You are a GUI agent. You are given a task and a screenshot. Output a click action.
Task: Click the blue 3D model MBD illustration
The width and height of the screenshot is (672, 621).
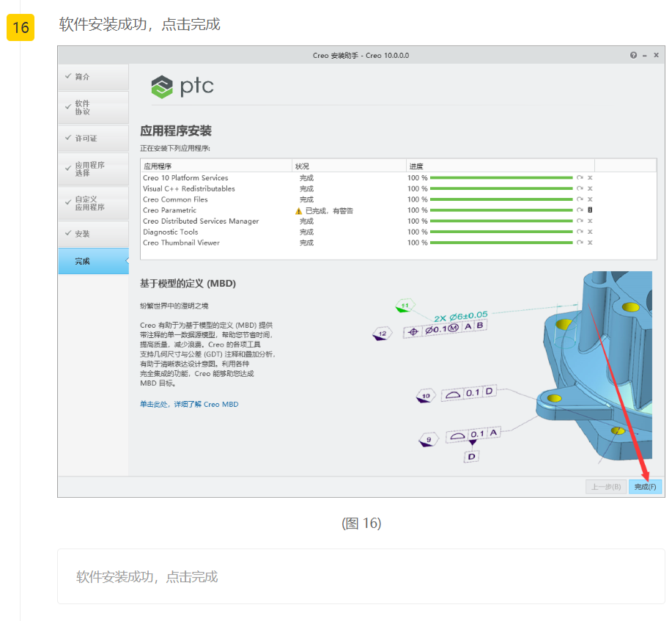pyautogui.click(x=594, y=367)
